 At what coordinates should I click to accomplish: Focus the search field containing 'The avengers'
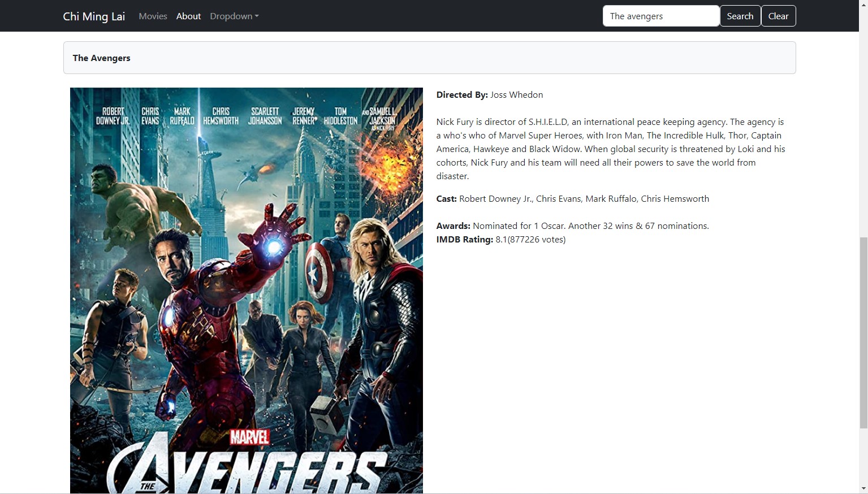click(661, 16)
